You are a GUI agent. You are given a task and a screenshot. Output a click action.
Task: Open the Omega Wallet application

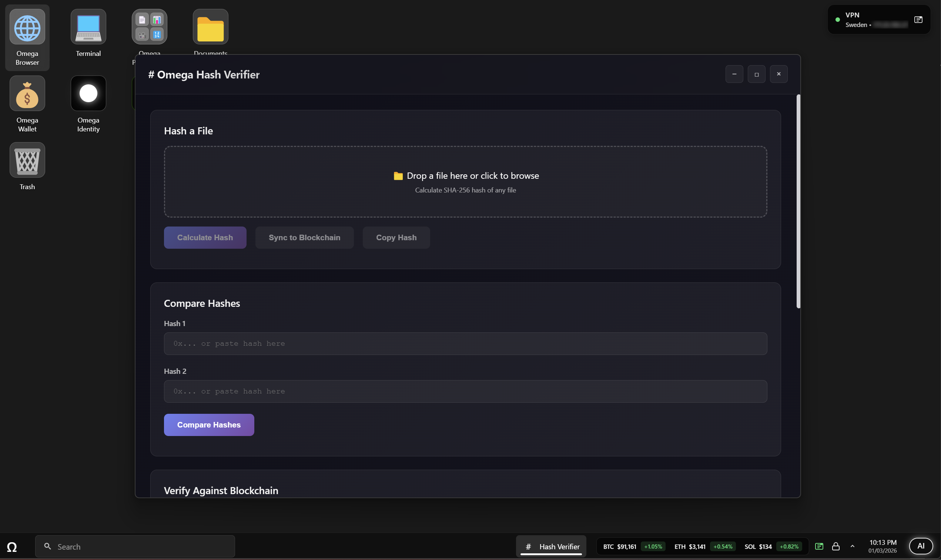coord(27,93)
